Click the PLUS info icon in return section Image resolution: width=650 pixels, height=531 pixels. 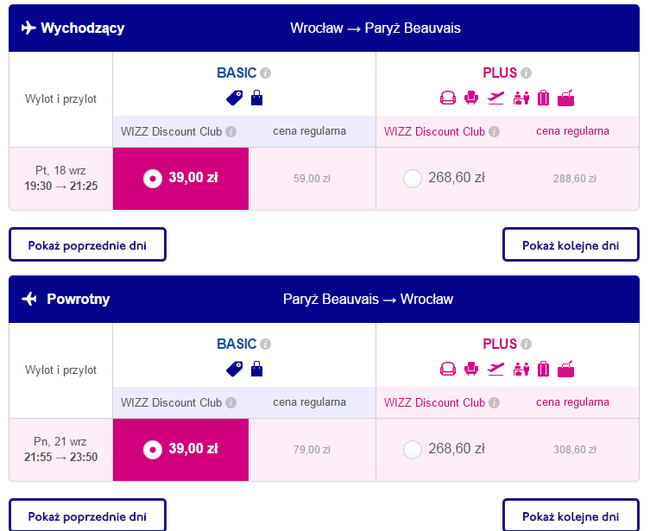click(526, 344)
